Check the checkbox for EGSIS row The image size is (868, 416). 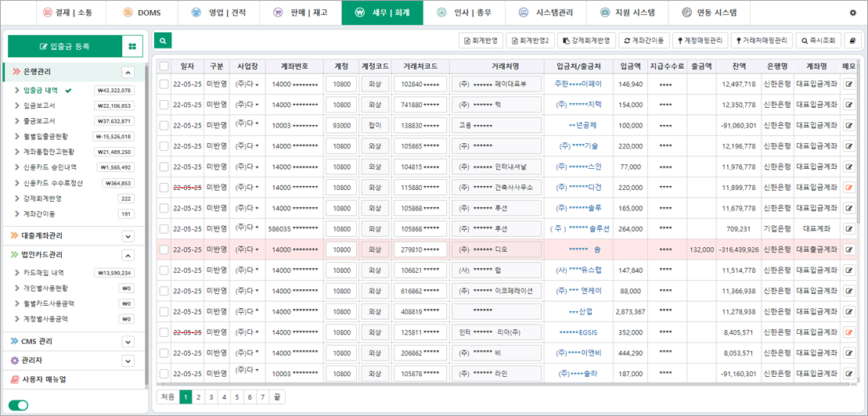pyautogui.click(x=164, y=332)
